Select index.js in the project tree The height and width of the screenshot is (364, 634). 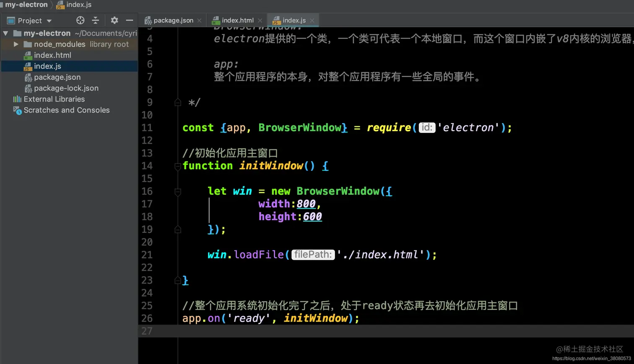click(x=47, y=66)
